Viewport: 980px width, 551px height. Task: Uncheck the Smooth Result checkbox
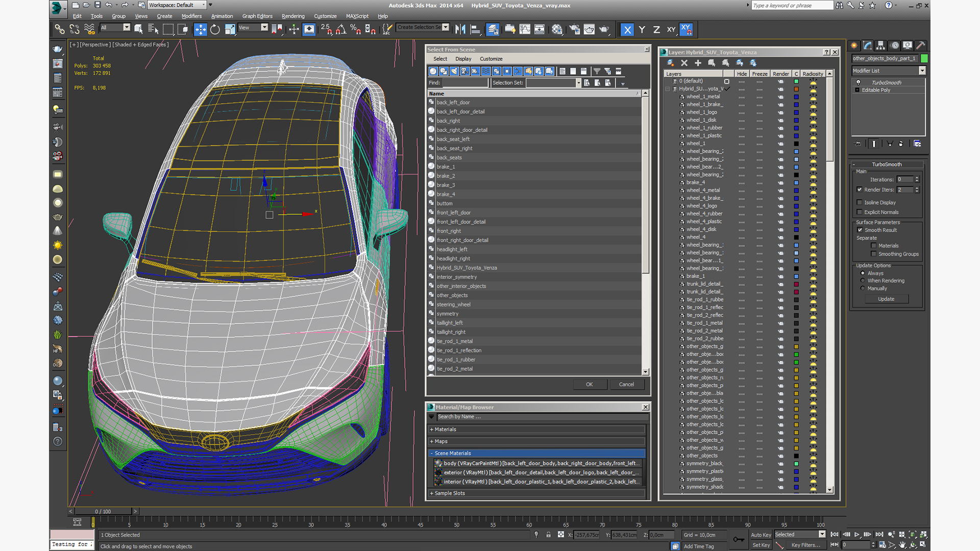tap(860, 230)
